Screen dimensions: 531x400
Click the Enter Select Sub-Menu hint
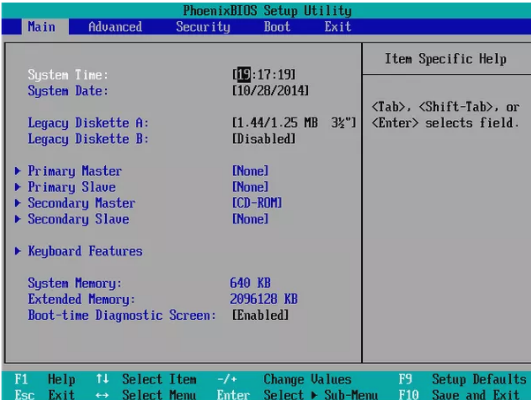pyautogui.click(x=297, y=395)
